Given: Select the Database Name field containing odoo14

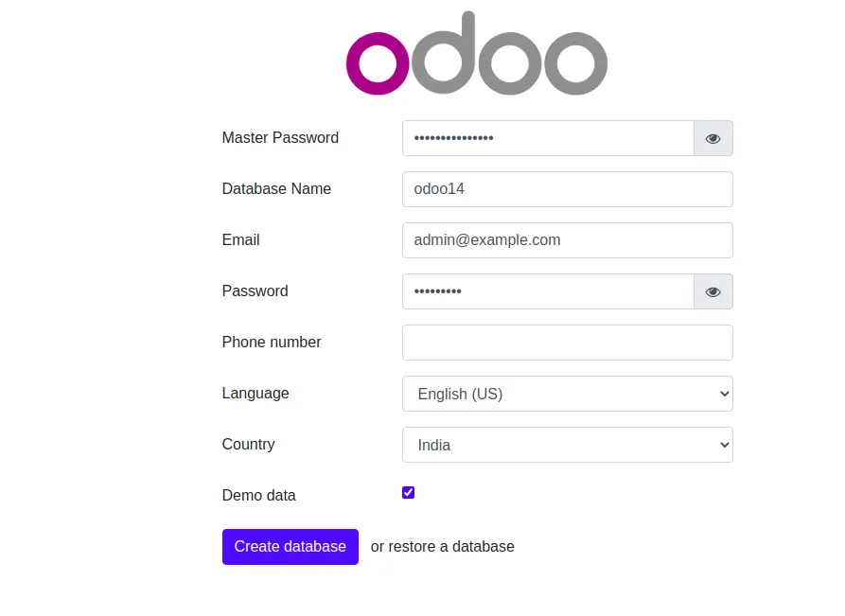Looking at the screenshot, I should pos(568,189).
